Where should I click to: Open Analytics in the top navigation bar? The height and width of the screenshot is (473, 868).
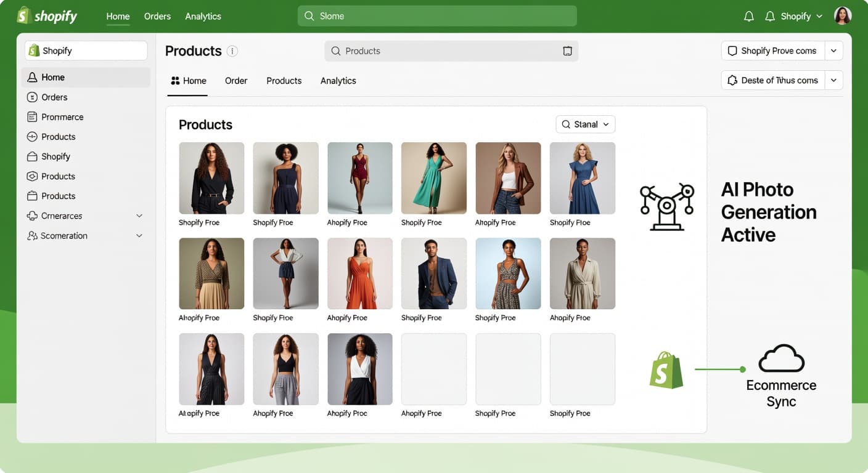(203, 17)
